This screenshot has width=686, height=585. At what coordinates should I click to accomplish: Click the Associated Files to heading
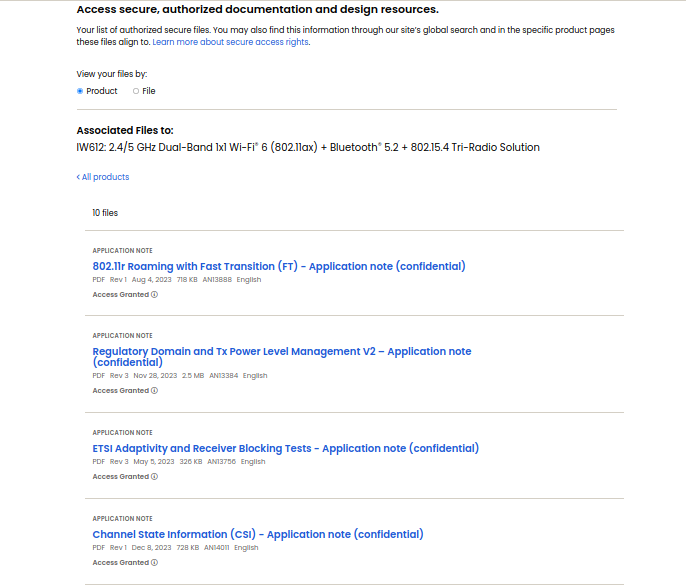(125, 130)
